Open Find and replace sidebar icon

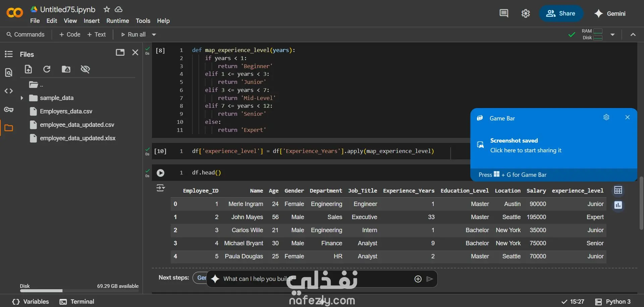(x=9, y=72)
